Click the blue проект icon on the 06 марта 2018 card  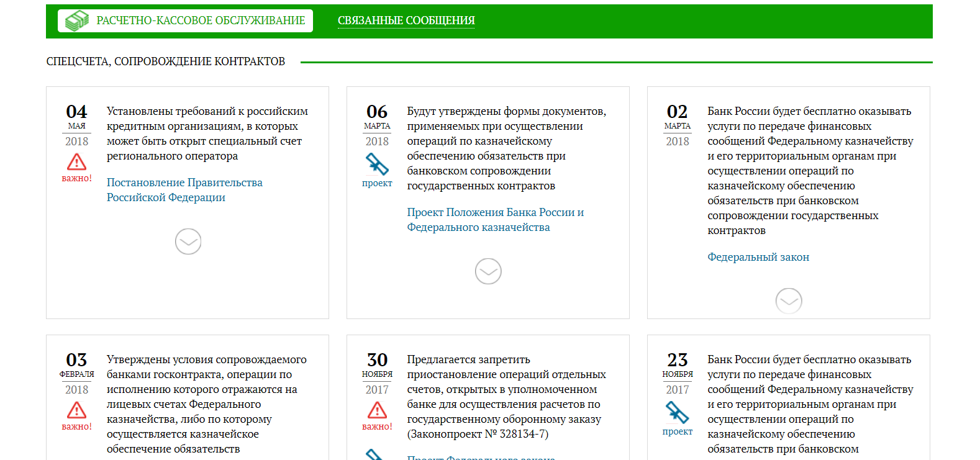pyautogui.click(x=377, y=164)
